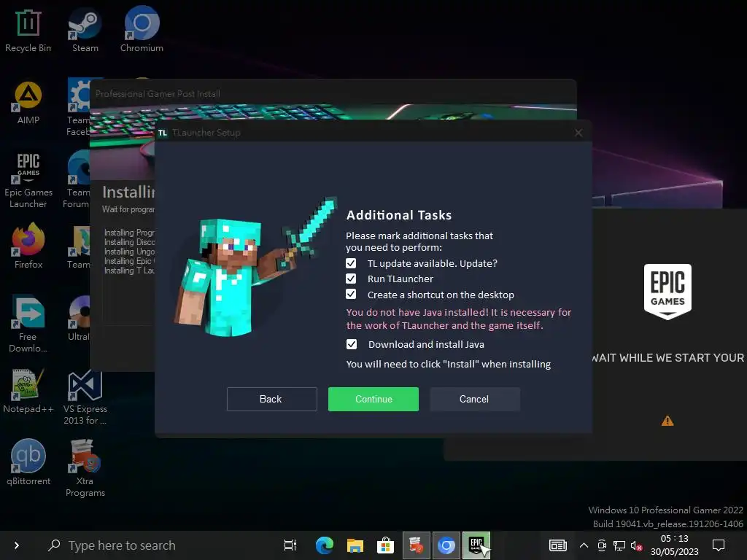Select the Team Forum desktop icon

tap(77, 180)
